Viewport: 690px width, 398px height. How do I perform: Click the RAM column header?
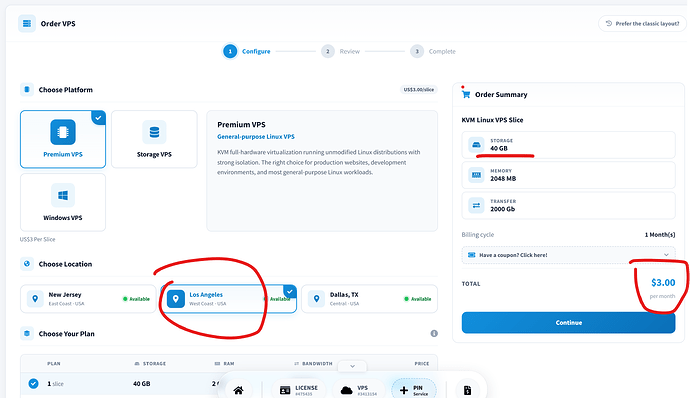pos(224,364)
